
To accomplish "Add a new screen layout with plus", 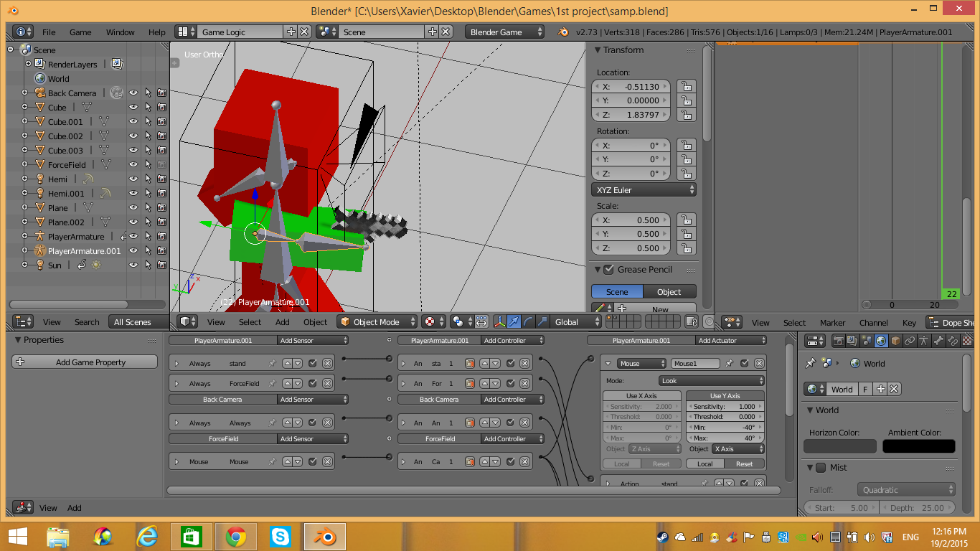I will point(291,32).
